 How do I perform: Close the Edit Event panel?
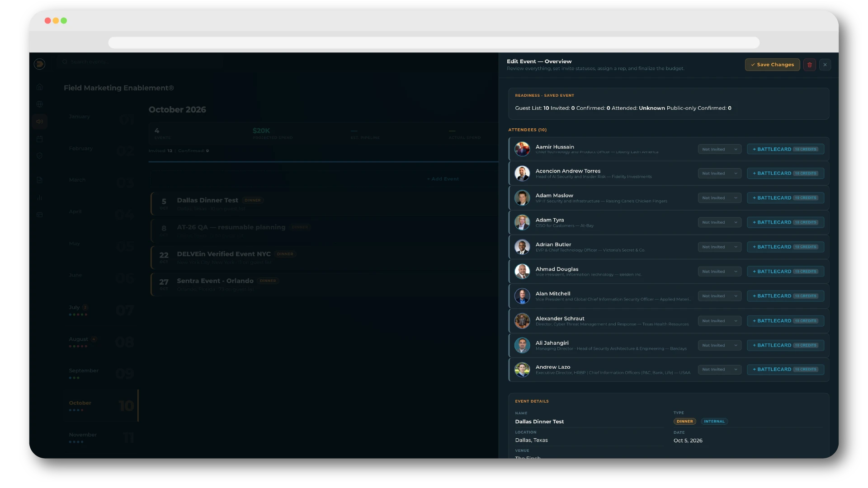click(825, 65)
